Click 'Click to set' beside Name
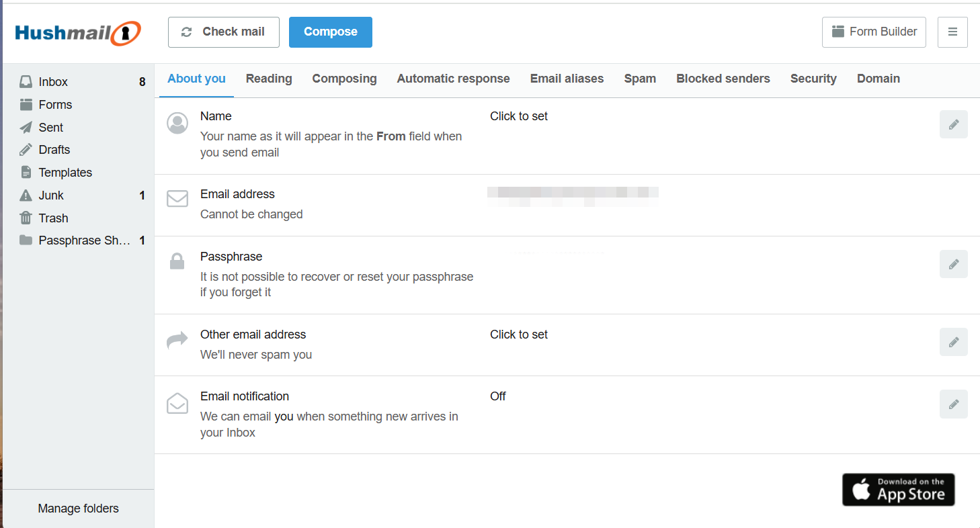 tap(519, 116)
